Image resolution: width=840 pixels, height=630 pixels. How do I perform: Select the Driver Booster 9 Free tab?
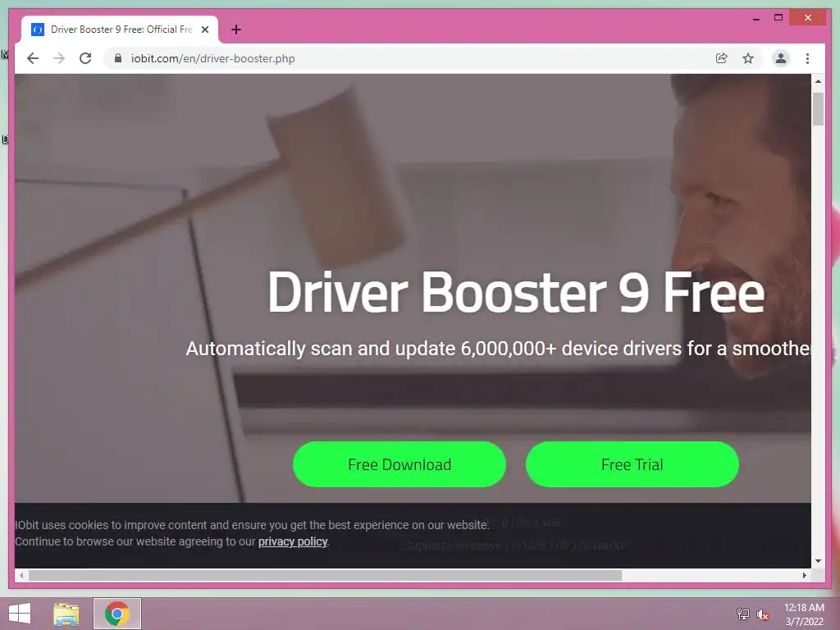point(120,30)
